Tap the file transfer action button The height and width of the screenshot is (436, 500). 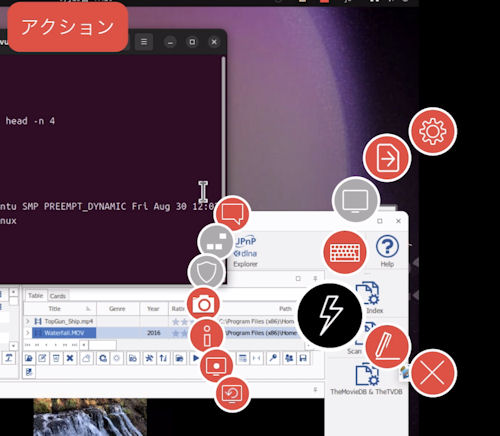(x=387, y=158)
